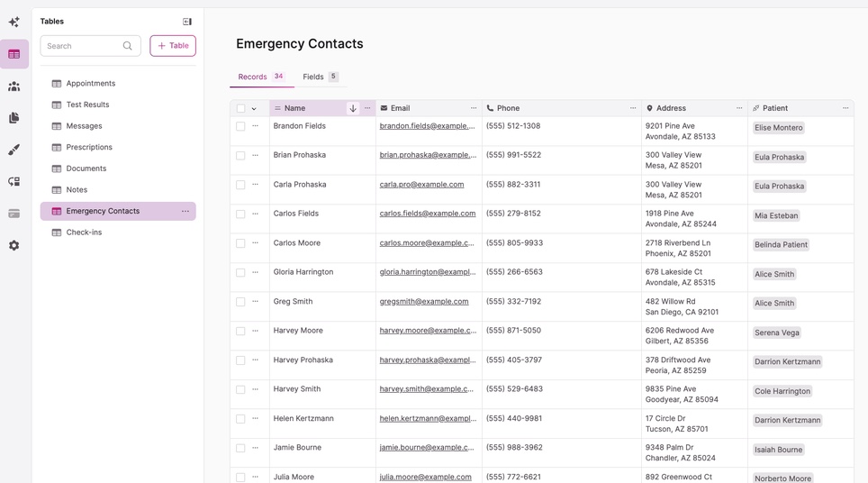Image resolution: width=868 pixels, height=483 pixels.
Task: Open email link carlos.fields@example.com
Action: (428, 214)
